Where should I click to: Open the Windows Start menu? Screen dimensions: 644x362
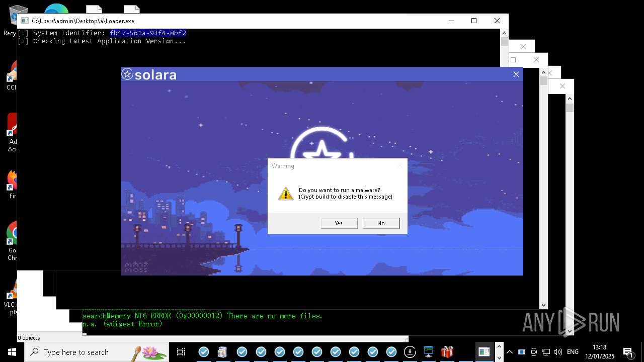coord(12,352)
